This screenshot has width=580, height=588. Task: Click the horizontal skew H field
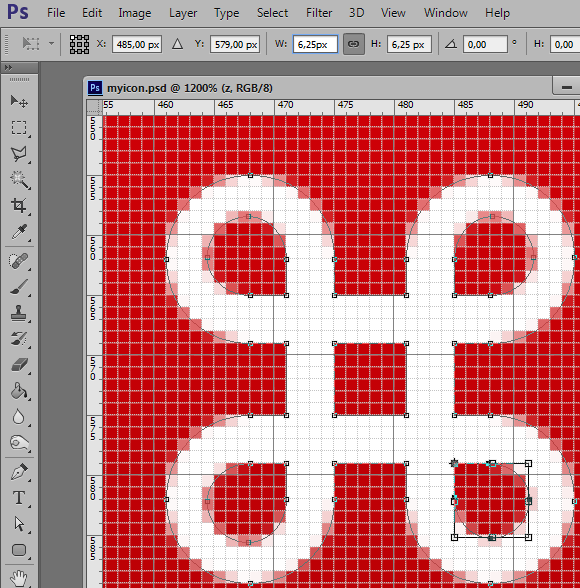tap(565, 44)
